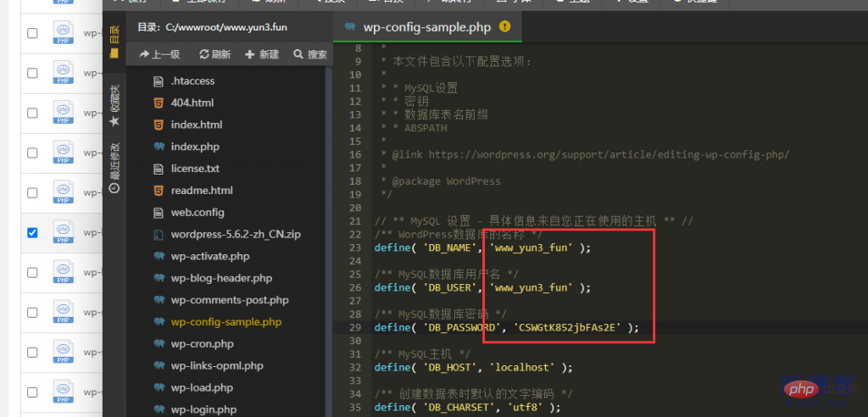Uncheck the ticked checkbox in background file list

click(33, 232)
